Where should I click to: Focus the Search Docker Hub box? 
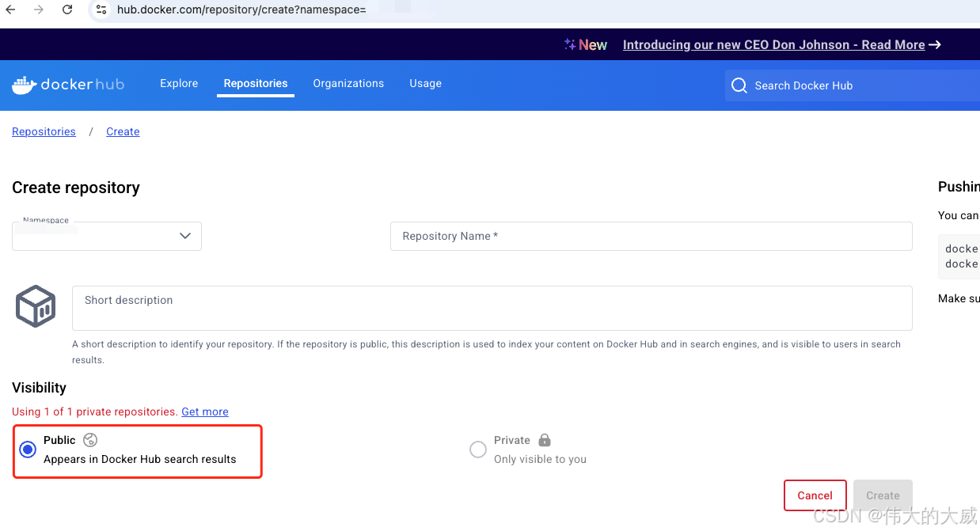pyautogui.click(x=853, y=85)
